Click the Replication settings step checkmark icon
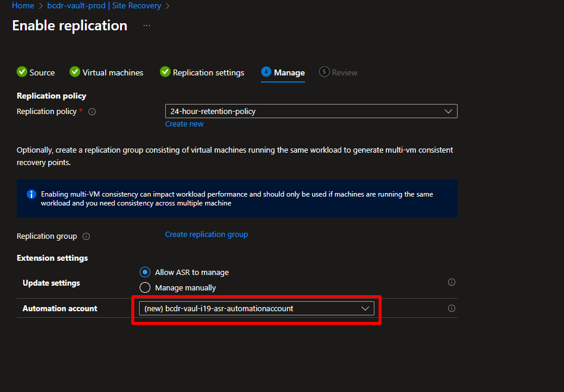Screen dimensions: 564x392 pos(165,72)
